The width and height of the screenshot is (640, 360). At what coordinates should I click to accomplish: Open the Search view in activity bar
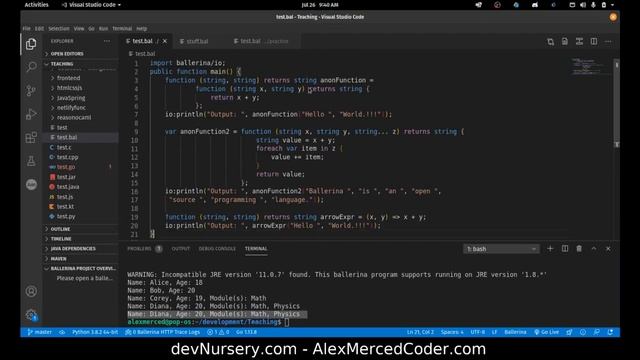pos(31,67)
